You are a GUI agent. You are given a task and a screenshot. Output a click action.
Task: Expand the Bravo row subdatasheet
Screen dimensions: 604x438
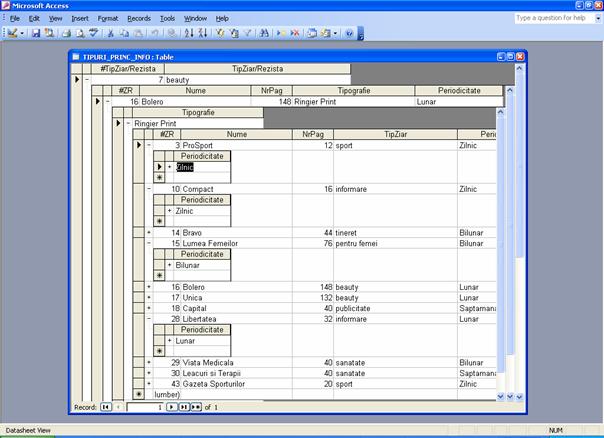(x=149, y=232)
